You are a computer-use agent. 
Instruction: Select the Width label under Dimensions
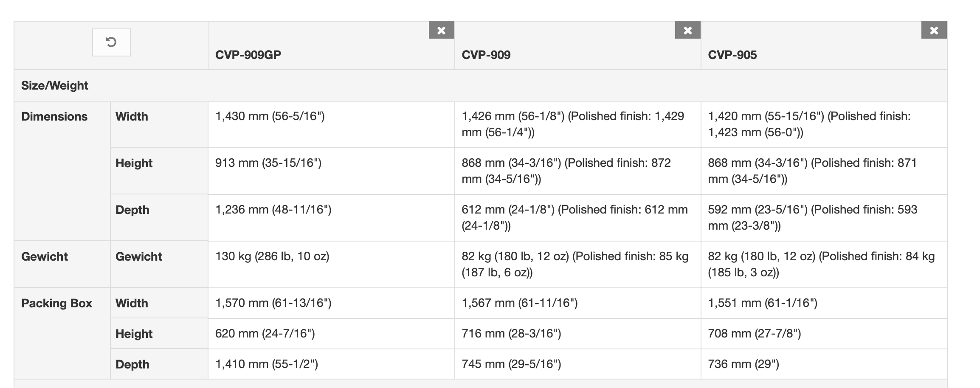pyautogui.click(x=132, y=116)
